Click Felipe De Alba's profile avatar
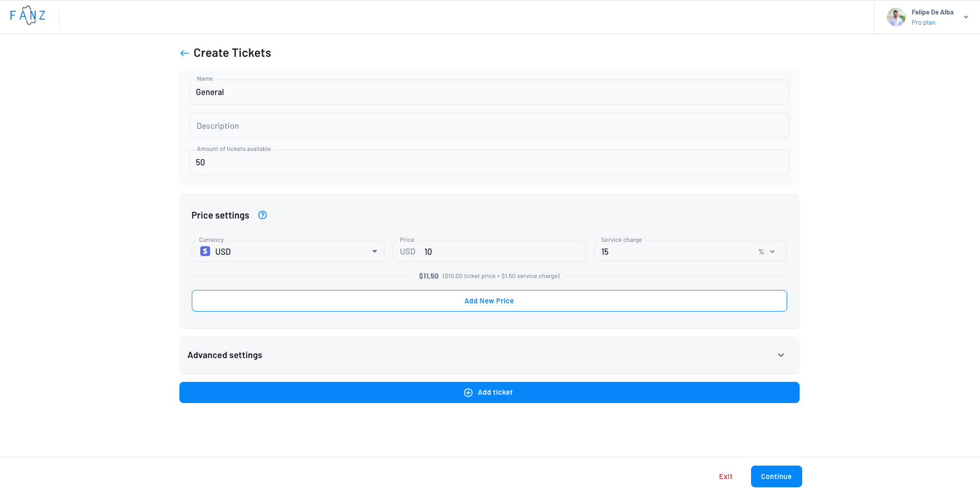Screen dimensions: 980x494 (x=896, y=17)
